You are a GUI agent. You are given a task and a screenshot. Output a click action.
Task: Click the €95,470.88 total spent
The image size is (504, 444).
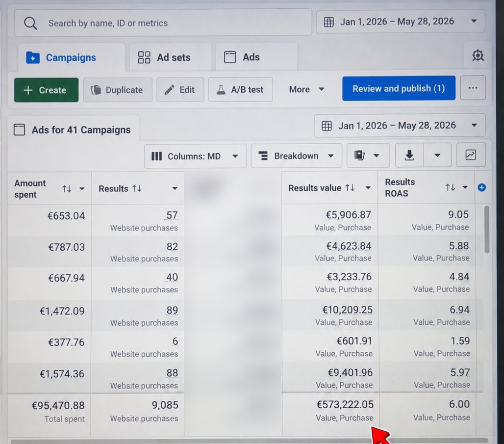tap(58, 405)
